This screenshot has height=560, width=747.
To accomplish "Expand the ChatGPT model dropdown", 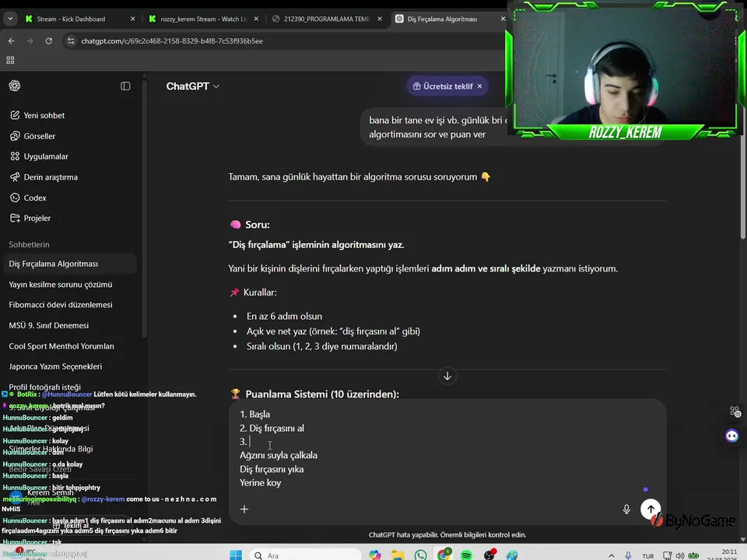I will (192, 86).
